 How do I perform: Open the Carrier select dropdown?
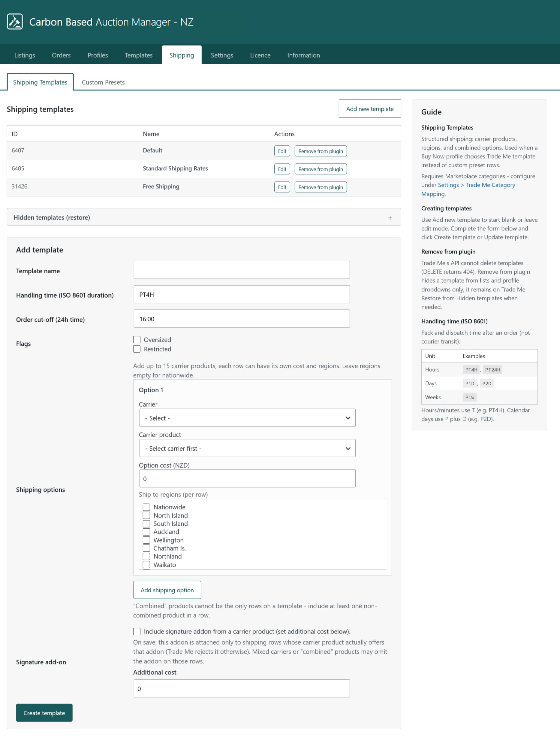coord(247,418)
